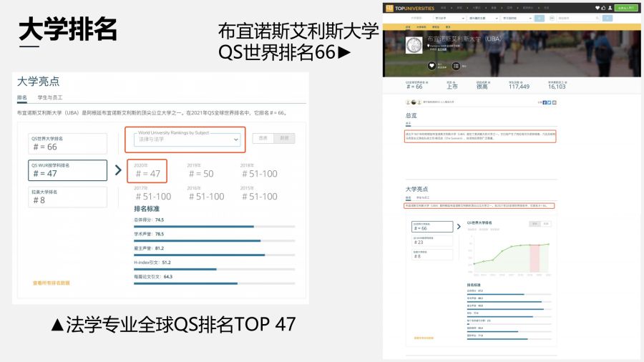Click the UBA university seal logo thumbnail
Image resolution: width=644 pixels, height=362 pixels.
[x=414, y=45]
